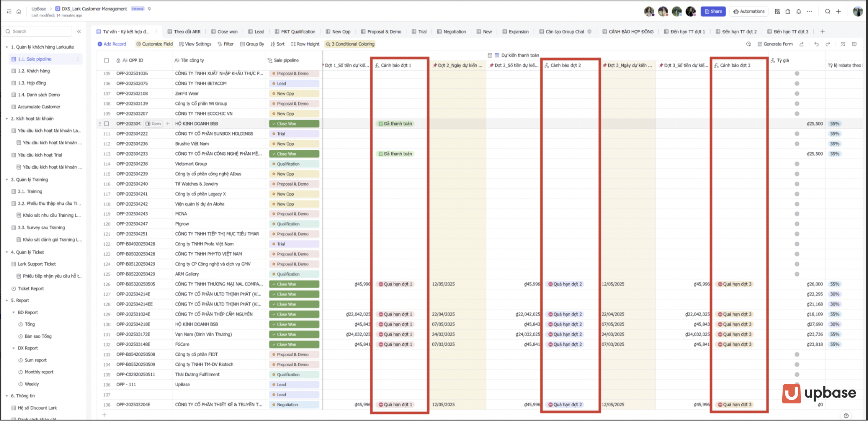Click the plus icon beside header search
This screenshot has width=868, height=423.
coord(839,11)
